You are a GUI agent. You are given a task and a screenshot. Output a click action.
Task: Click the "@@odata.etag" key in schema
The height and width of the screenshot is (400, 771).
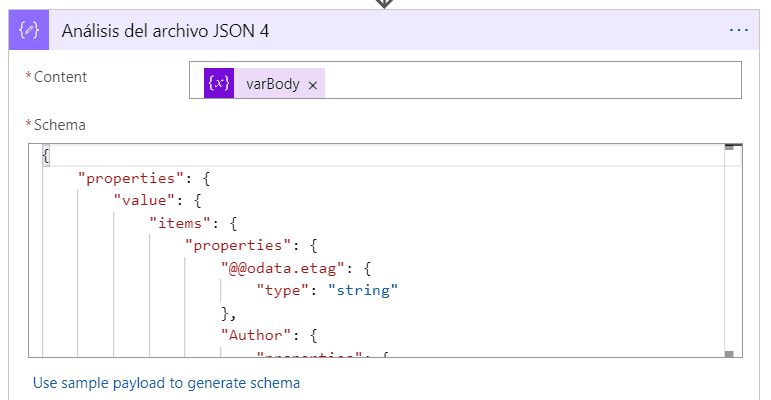[282, 268]
